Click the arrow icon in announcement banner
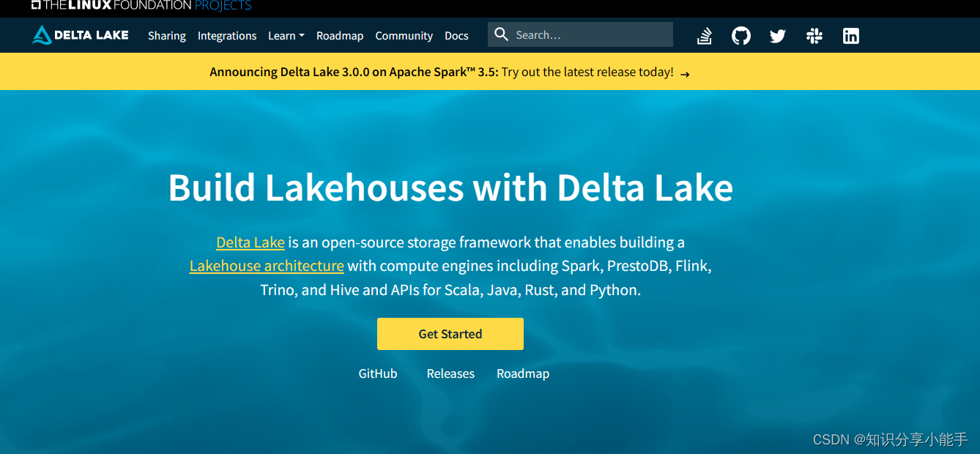The height and width of the screenshot is (454, 980). [685, 73]
